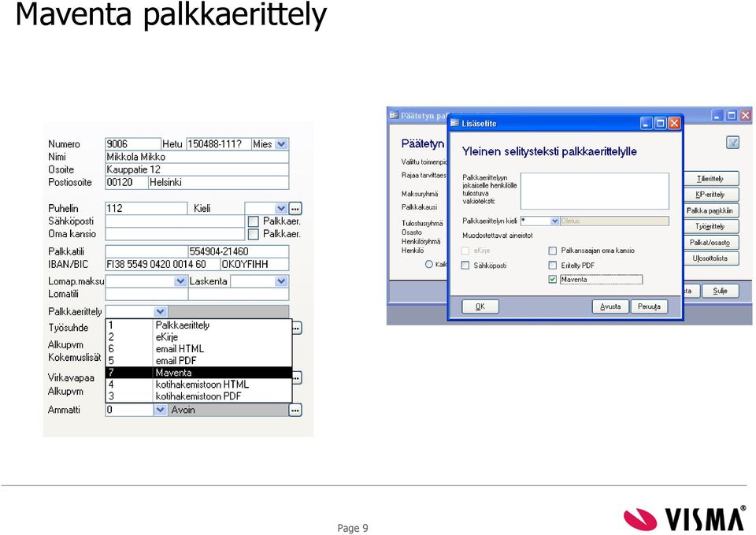Viewport: 756px width, 535px height.
Task: Click the vakioteksti text area in Lisäselite
Action: 595,191
